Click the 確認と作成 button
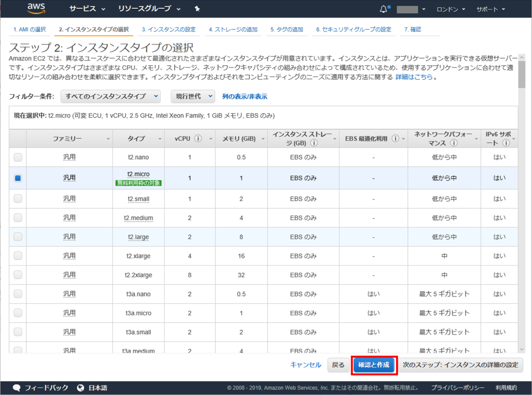 tap(374, 365)
